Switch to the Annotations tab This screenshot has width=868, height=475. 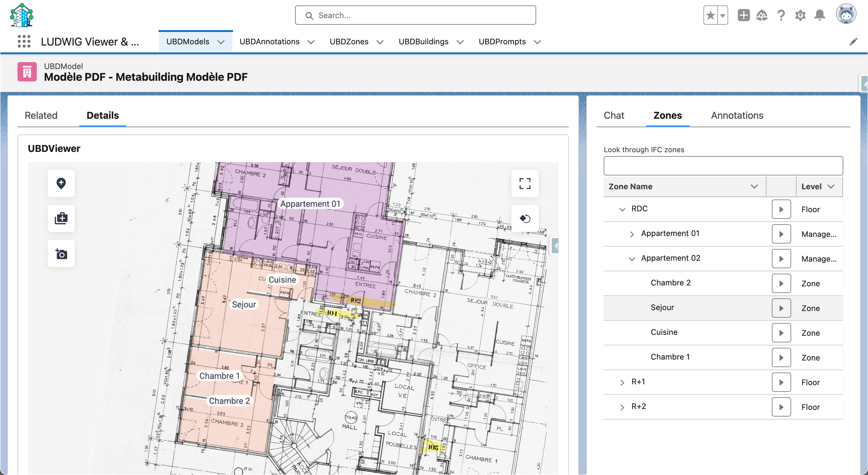pyautogui.click(x=737, y=115)
